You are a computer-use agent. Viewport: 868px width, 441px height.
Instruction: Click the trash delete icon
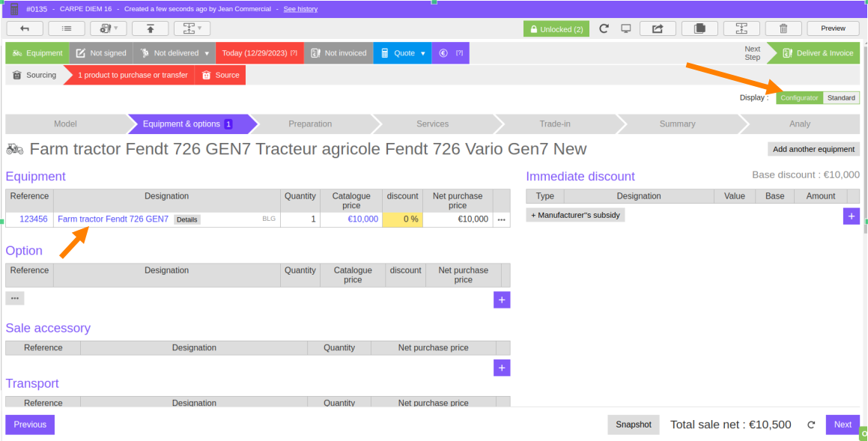point(783,28)
